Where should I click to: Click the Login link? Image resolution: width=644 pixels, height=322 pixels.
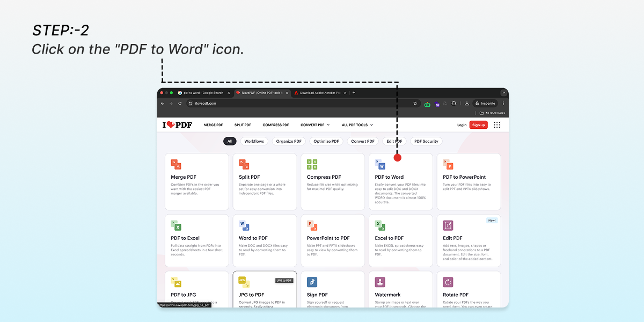[462, 125]
